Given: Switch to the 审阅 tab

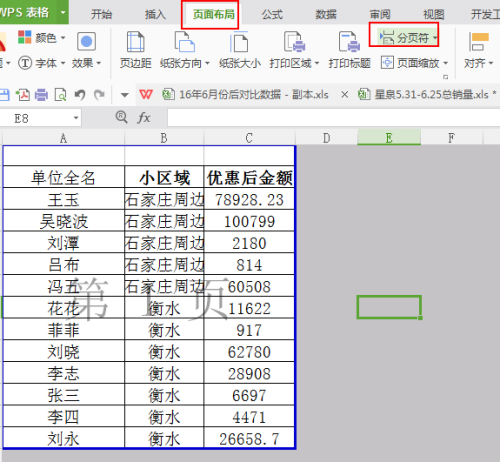Looking at the screenshot, I should pyautogui.click(x=380, y=14).
